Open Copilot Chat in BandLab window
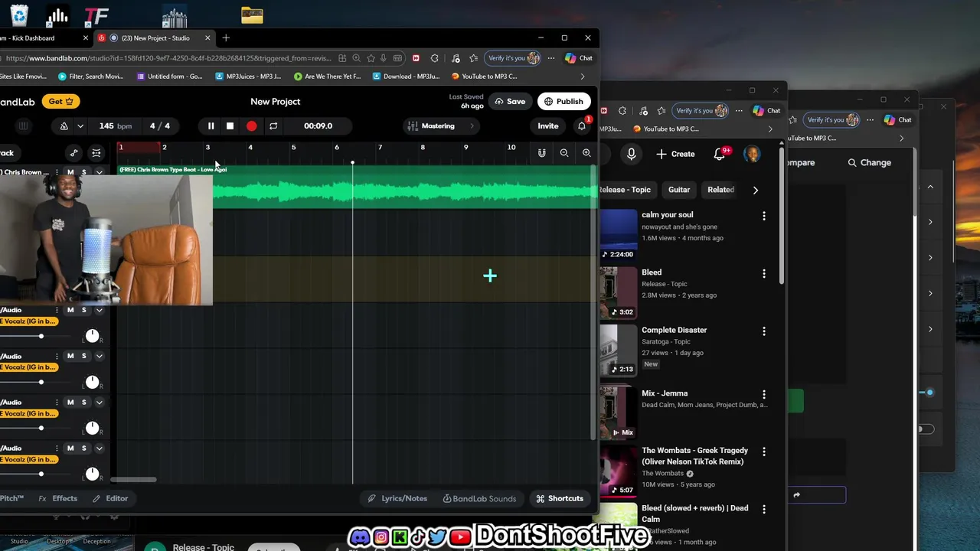980x551 pixels. coord(579,58)
